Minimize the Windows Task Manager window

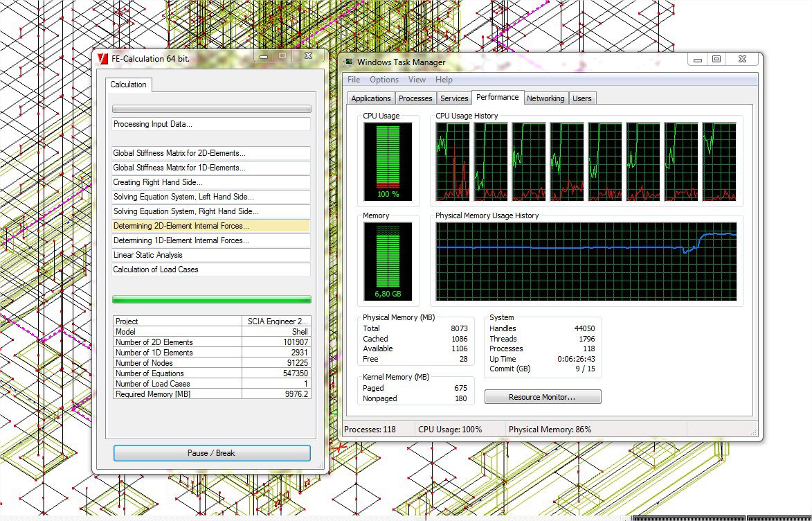[x=698, y=60]
